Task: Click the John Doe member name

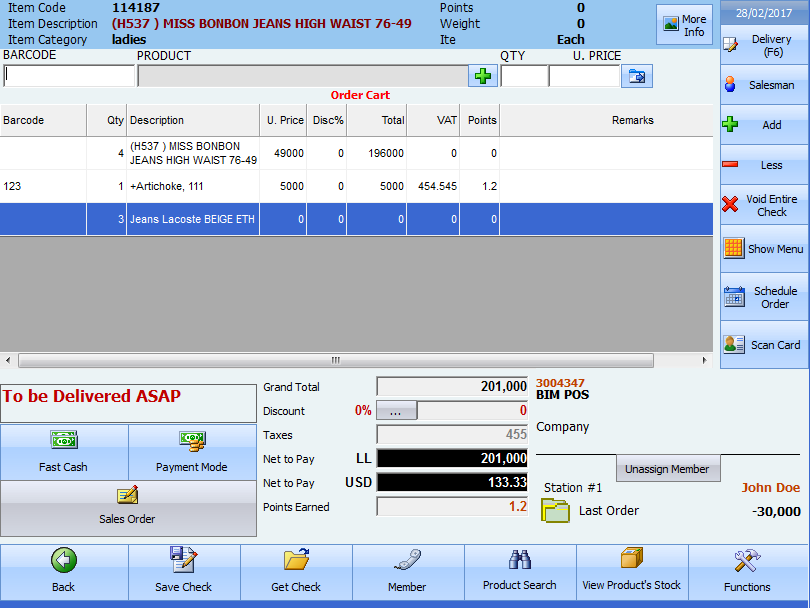Action: point(771,488)
